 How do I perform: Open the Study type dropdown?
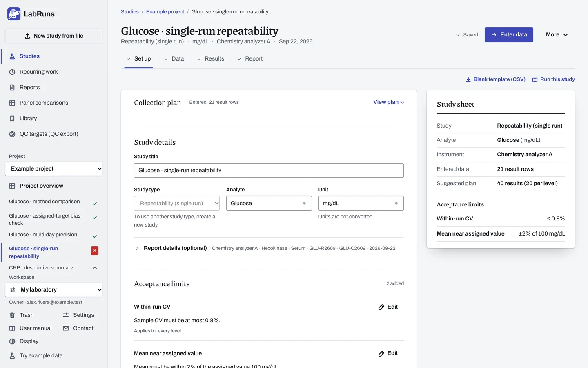(x=177, y=203)
